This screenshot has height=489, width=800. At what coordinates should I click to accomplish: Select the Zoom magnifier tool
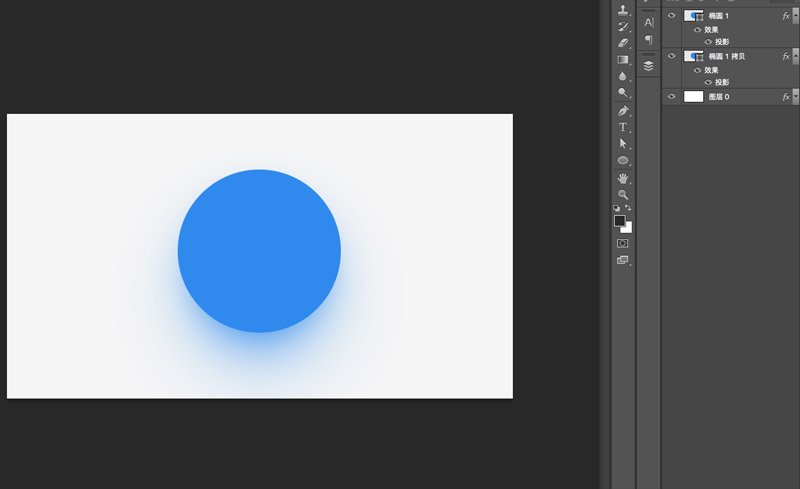tap(622, 194)
